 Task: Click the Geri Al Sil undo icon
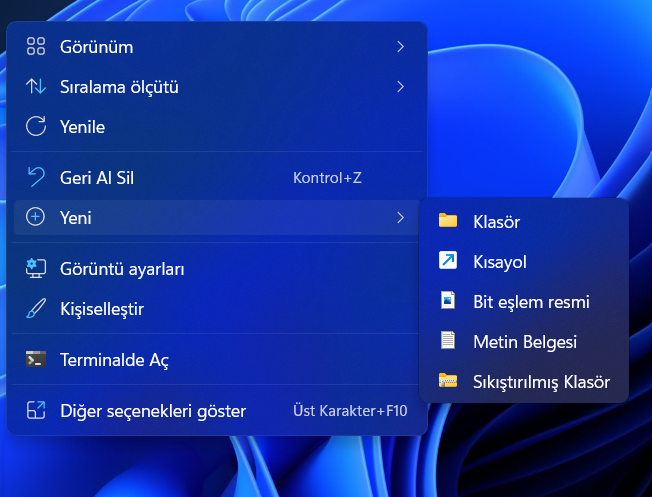[x=36, y=177]
